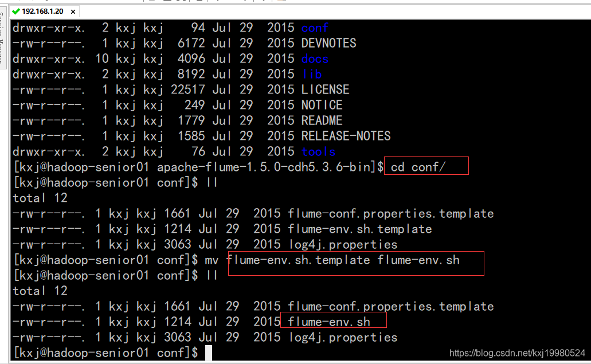Click the 'cd conf/' command text
591x364 pixels.
point(418,167)
